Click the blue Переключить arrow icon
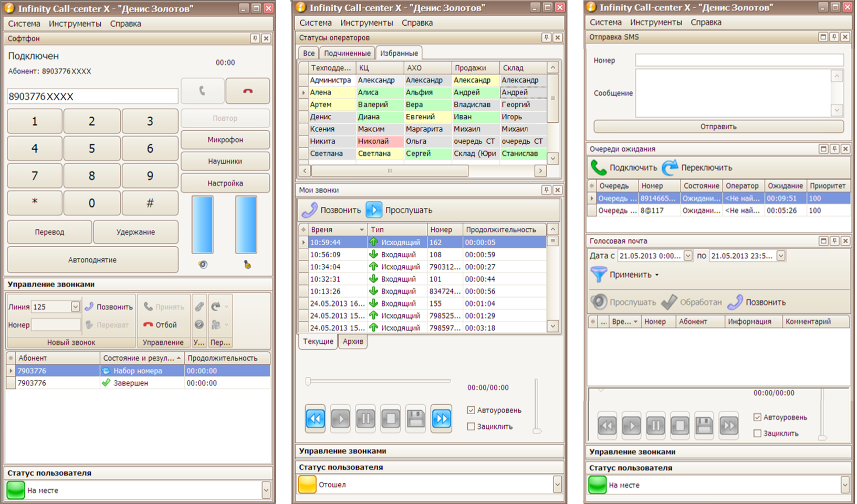This screenshot has height=504, width=857. (x=670, y=167)
